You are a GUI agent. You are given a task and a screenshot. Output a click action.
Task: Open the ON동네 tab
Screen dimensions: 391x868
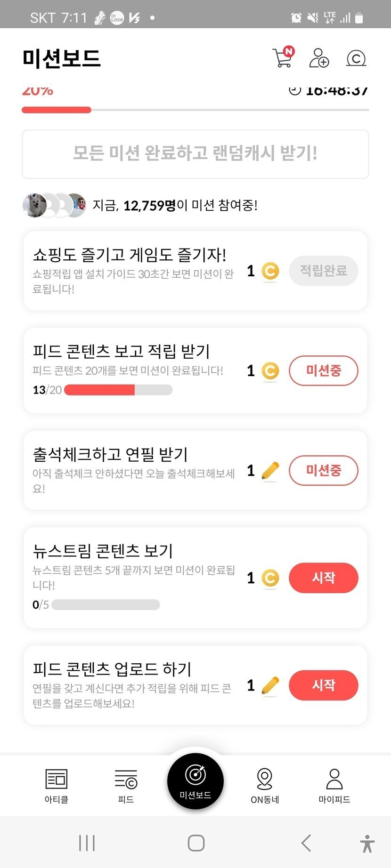(x=265, y=785)
